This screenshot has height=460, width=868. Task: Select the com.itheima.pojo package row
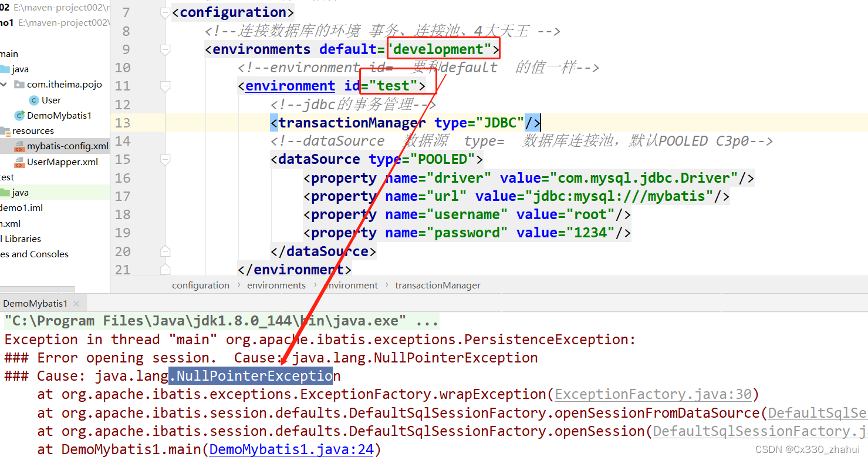point(55,85)
